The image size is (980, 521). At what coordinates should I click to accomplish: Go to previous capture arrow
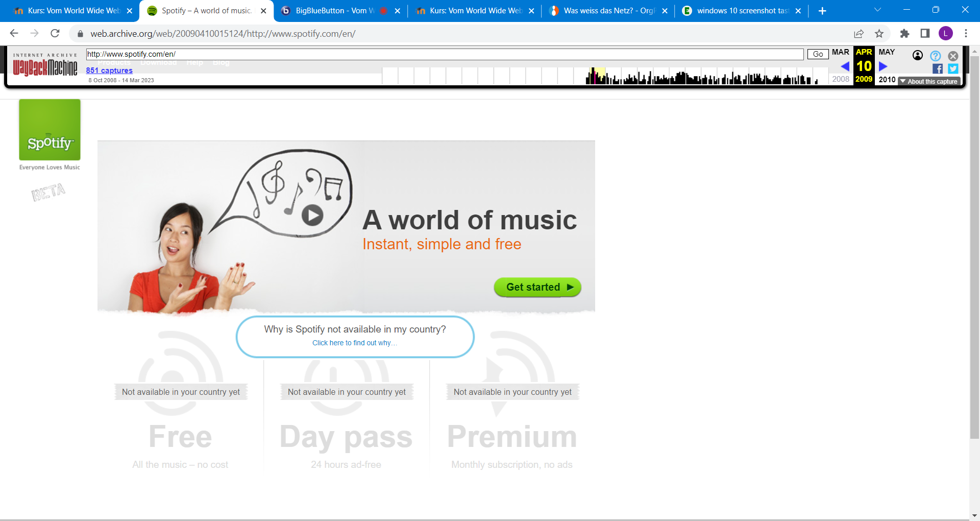[x=845, y=66]
